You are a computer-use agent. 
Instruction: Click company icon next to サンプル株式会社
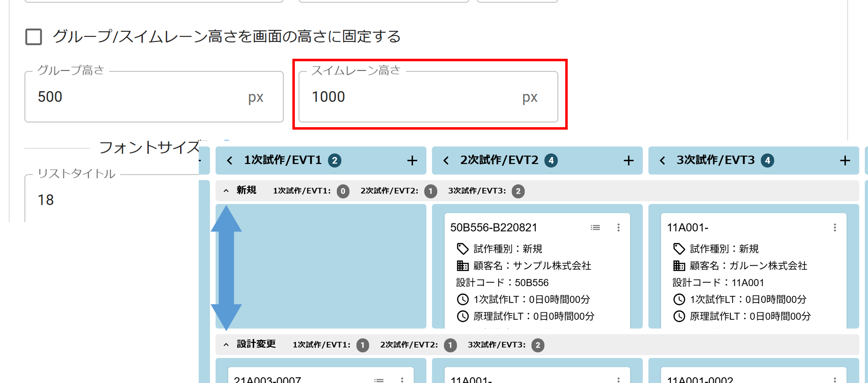463,265
